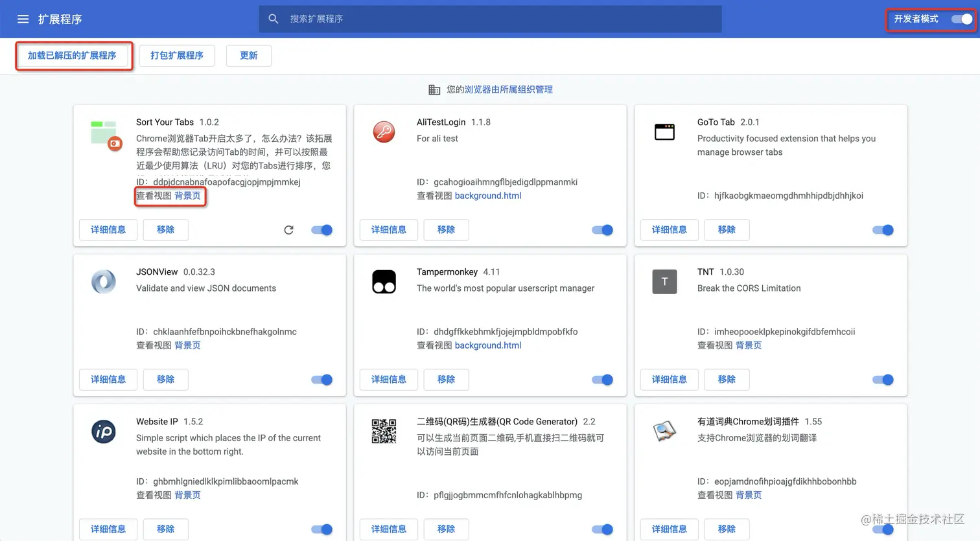The image size is (980, 541).
Task: Remove the TNT extension
Action: [727, 380]
